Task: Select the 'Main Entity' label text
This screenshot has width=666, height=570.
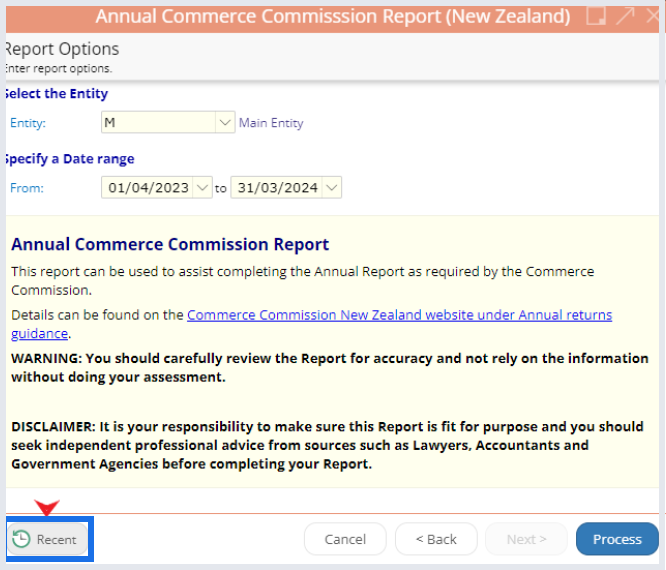Action: (271, 123)
